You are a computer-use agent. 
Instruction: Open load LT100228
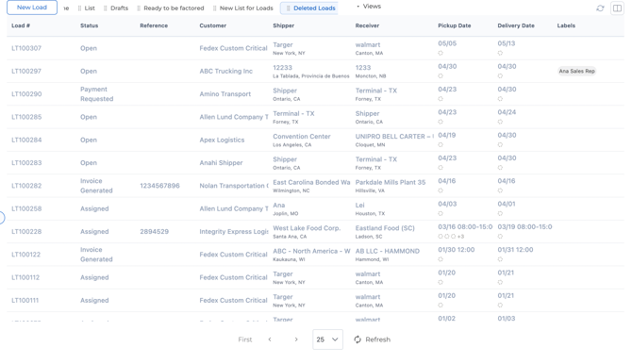[26, 232]
